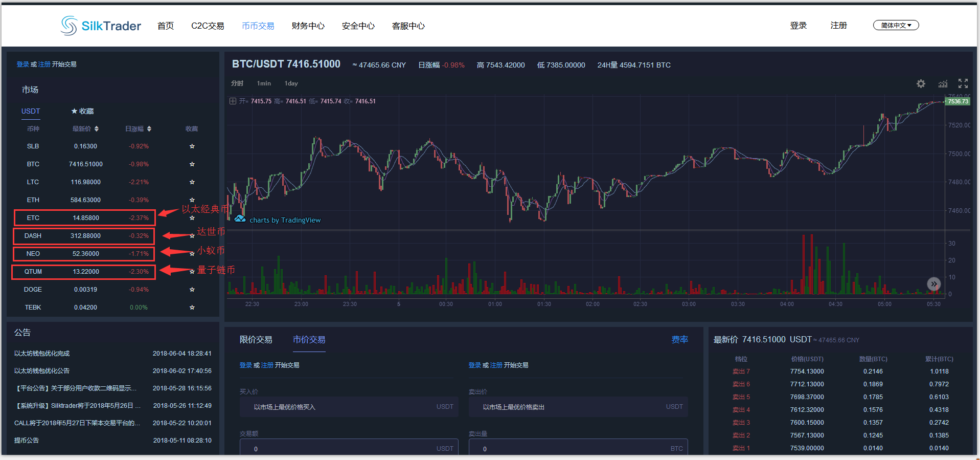Favorite the LTC row star
The width and height of the screenshot is (980, 460).
coord(192,182)
